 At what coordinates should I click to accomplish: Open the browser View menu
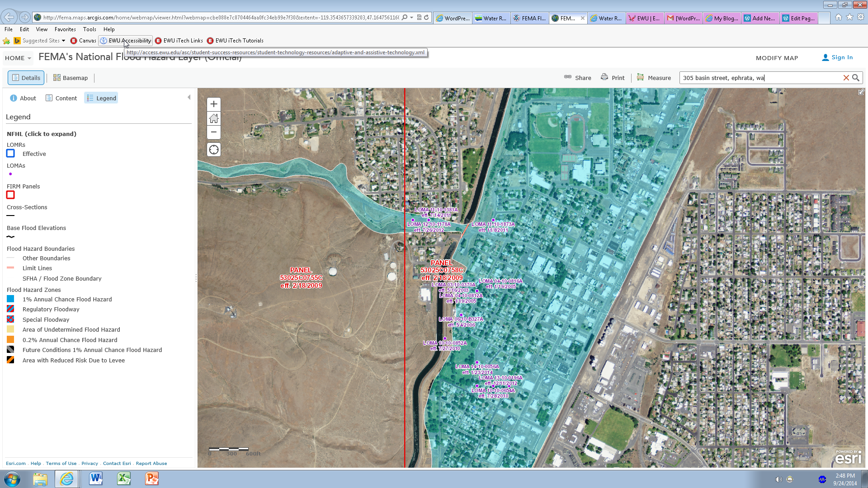(x=42, y=29)
